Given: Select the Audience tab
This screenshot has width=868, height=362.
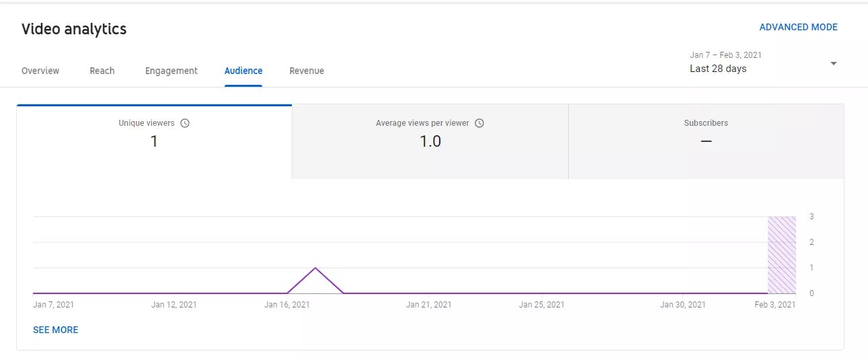Looking at the screenshot, I should [x=243, y=71].
